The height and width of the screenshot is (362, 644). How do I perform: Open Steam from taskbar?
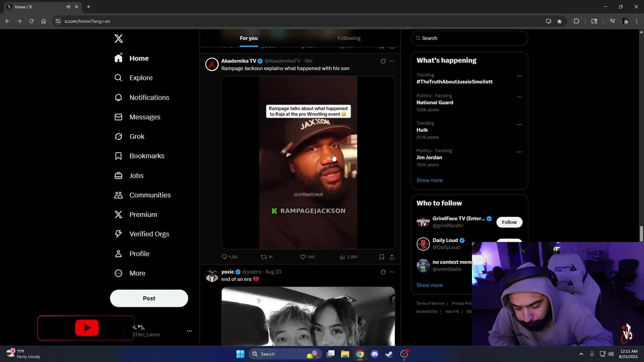tap(389, 354)
